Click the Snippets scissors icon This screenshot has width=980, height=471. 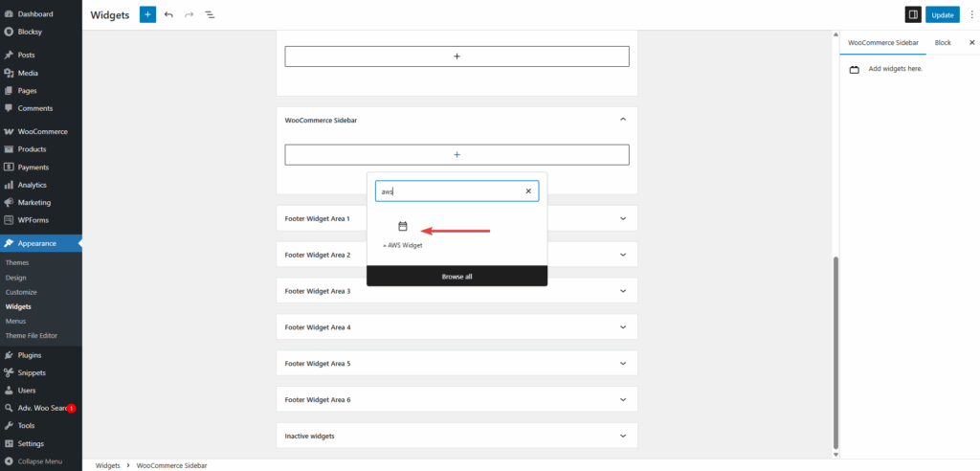tap(9, 372)
